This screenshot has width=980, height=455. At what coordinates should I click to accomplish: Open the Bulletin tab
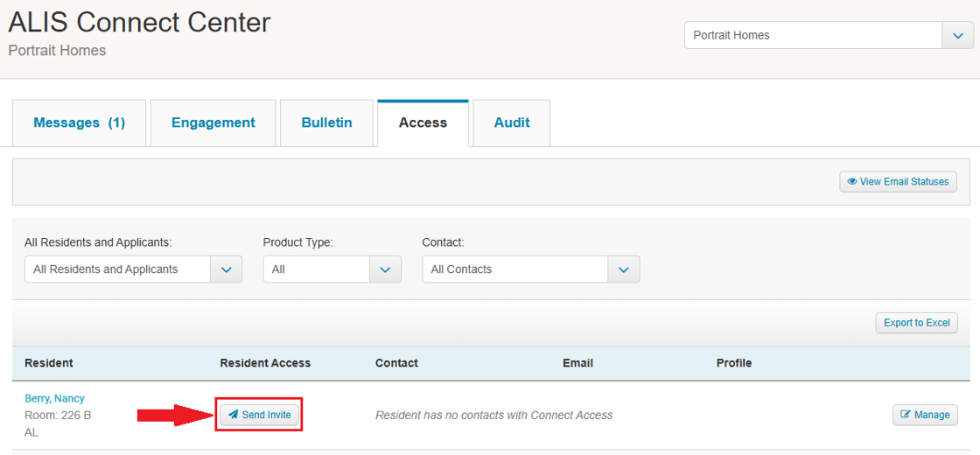[x=326, y=123]
